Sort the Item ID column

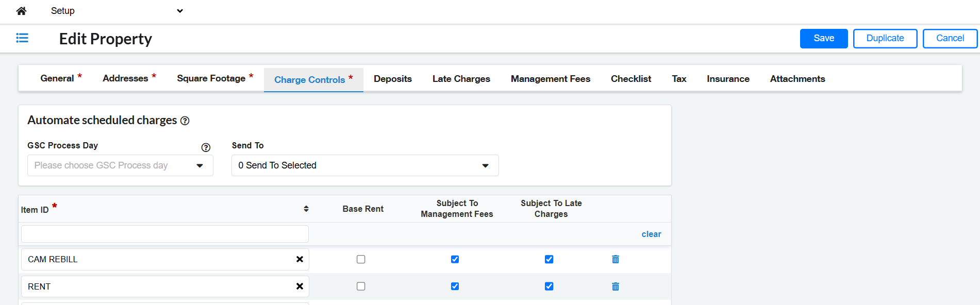coord(306,209)
